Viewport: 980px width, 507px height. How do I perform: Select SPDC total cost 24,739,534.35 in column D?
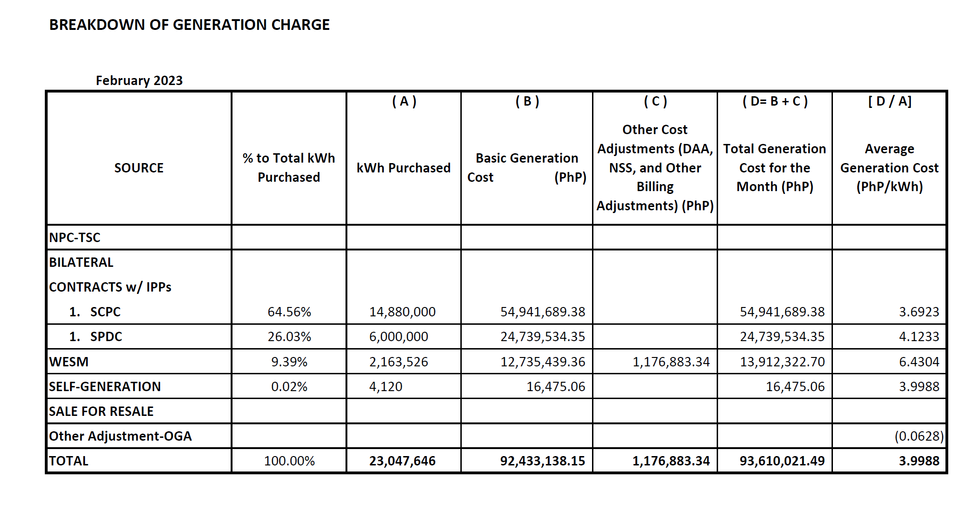tap(782, 336)
